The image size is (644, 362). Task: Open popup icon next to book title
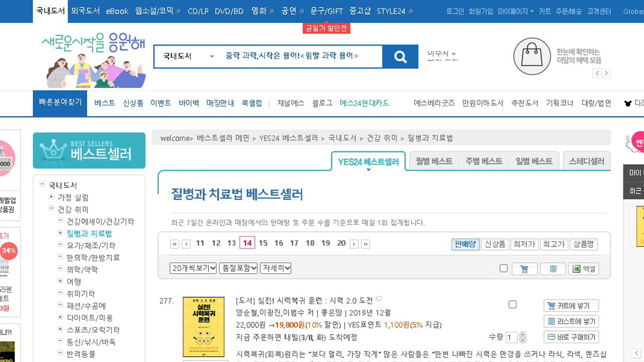pos(379,298)
